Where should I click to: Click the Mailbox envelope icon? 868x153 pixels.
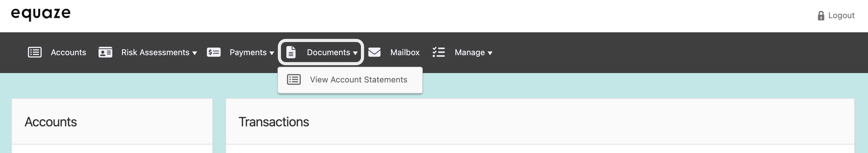pyautogui.click(x=374, y=53)
